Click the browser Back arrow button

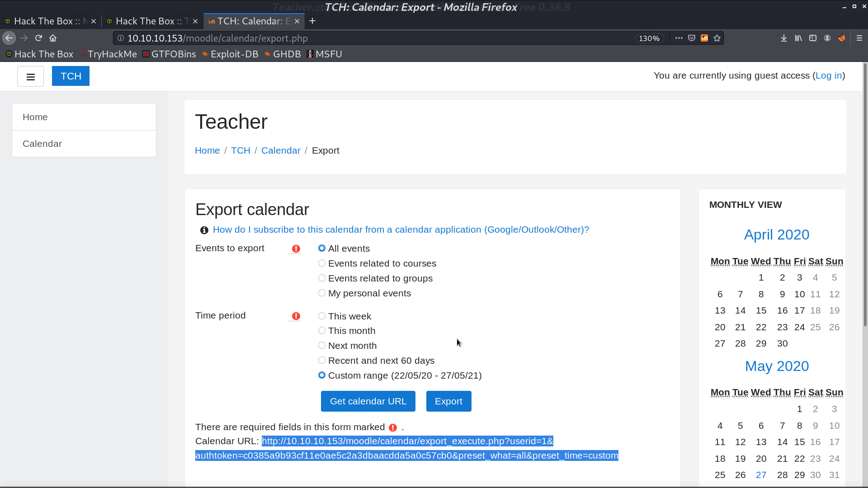(x=9, y=38)
